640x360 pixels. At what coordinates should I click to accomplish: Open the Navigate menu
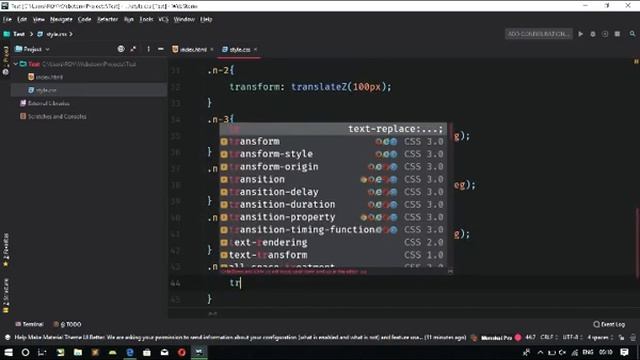(61, 19)
